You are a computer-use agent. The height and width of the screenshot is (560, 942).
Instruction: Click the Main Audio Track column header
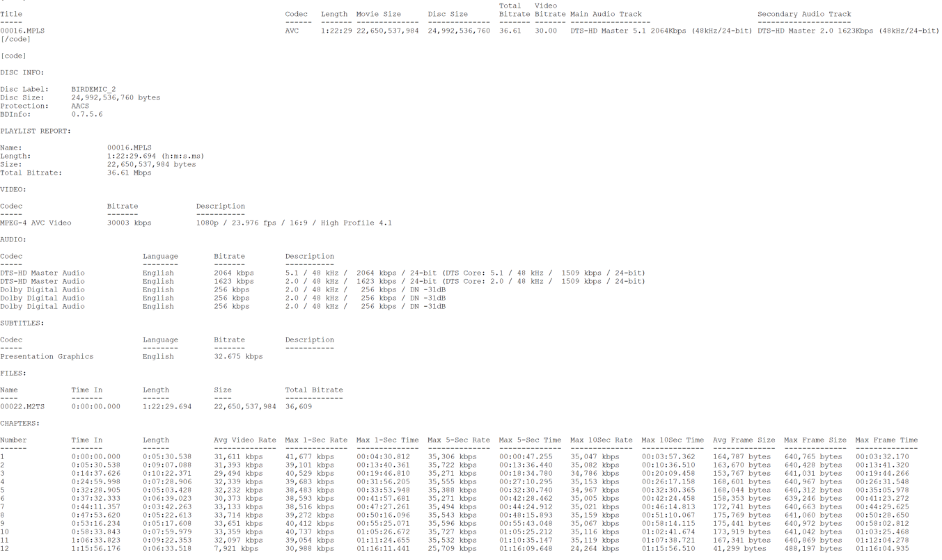[x=606, y=14]
